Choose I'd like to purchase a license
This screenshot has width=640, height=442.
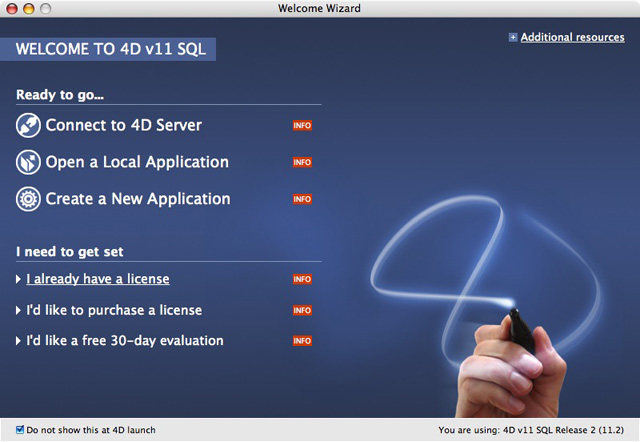click(x=114, y=310)
